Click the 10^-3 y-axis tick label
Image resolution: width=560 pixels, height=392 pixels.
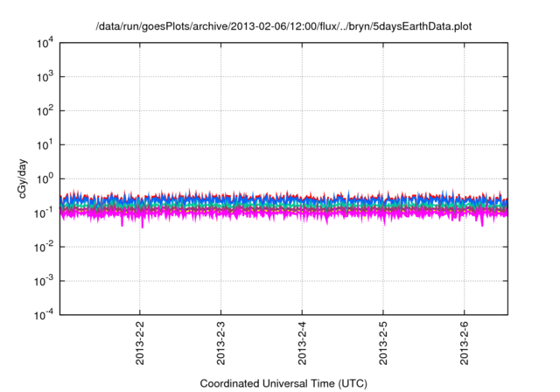pos(44,281)
